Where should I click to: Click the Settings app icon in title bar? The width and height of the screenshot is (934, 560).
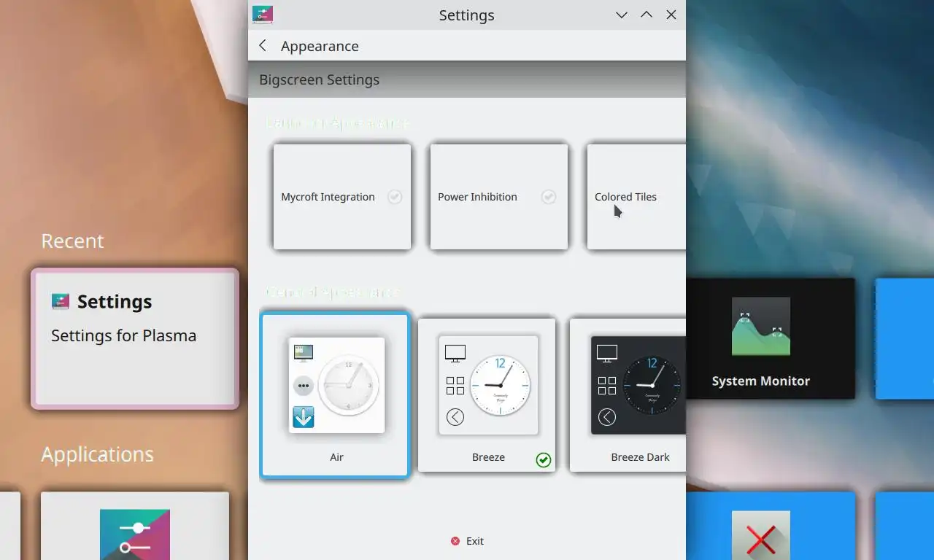click(x=263, y=15)
